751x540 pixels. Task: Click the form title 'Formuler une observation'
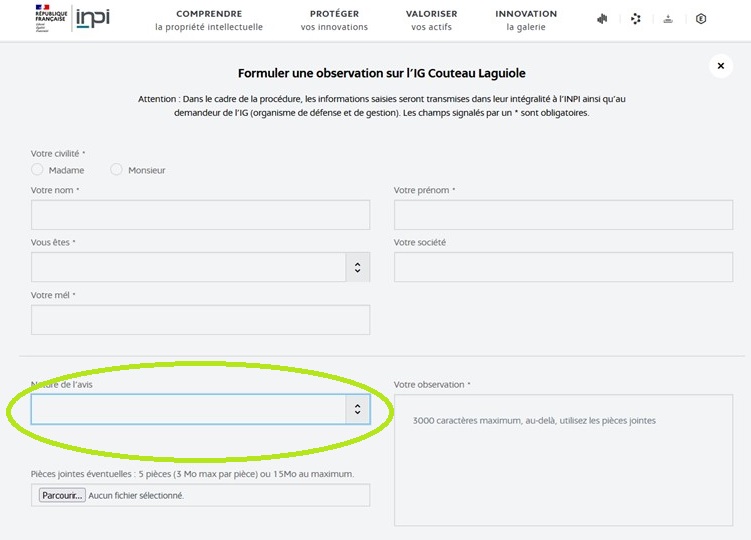click(x=382, y=73)
